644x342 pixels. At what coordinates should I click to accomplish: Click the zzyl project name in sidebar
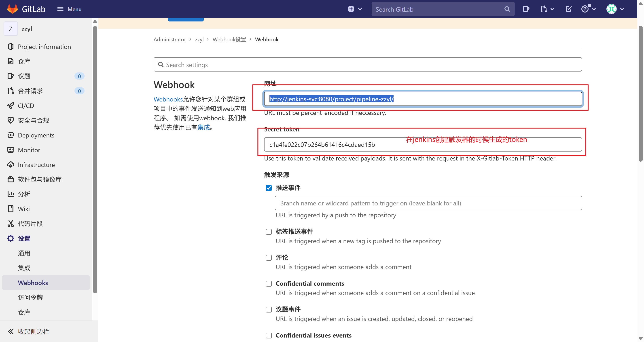[27, 29]
